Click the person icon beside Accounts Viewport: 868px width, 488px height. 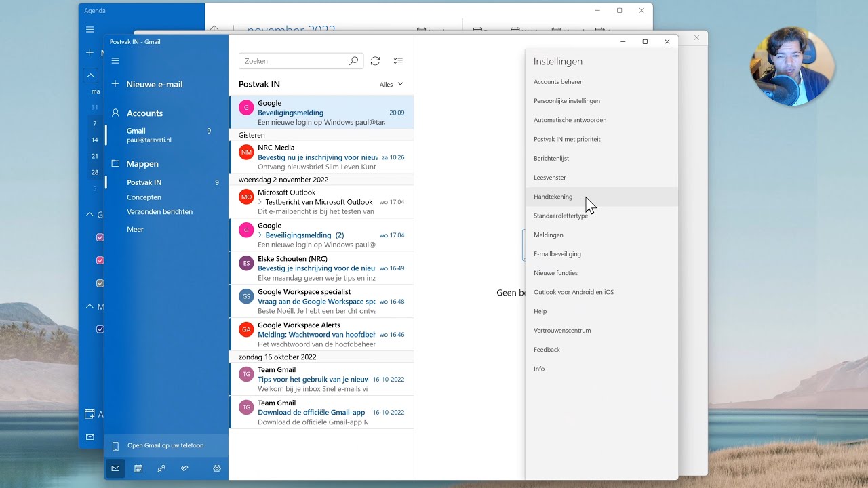[x=115, y=113]
